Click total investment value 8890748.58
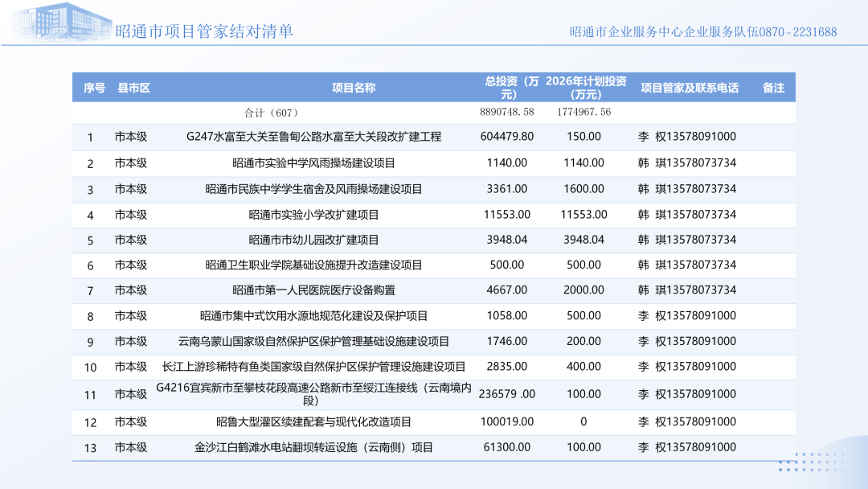This screenshot has width=868, height=489. click(x=507, y=112)
